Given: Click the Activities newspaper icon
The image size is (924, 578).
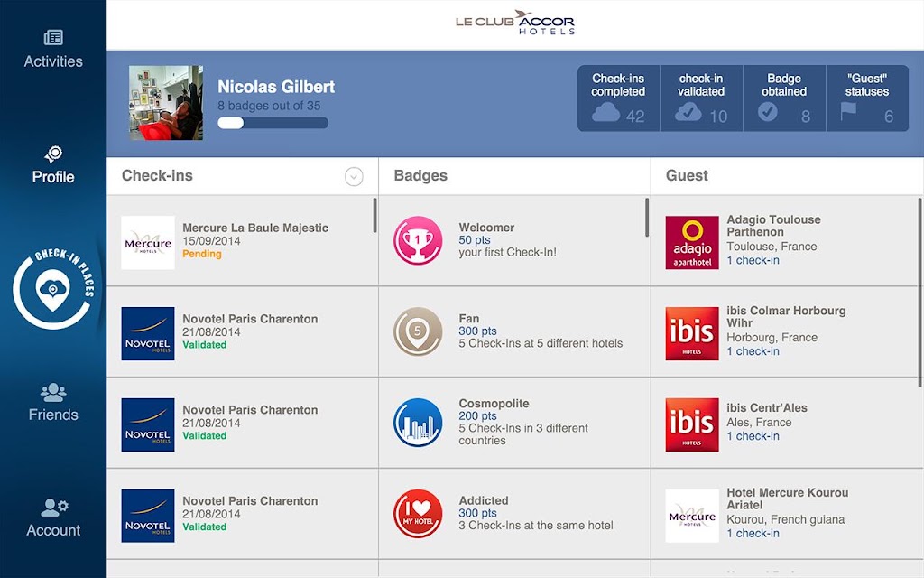Looking at the screenshot, I should point(53,38).
